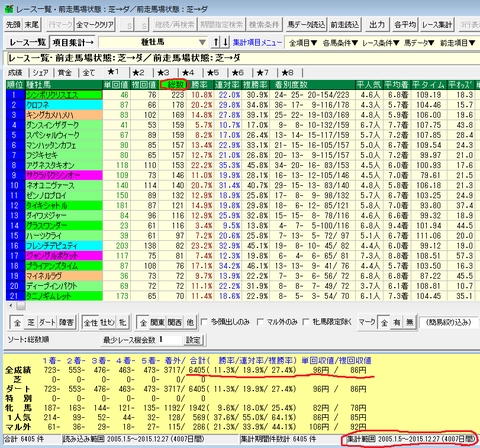
Task: Click the 先頭 toolbar button
Action: coord(13,25)
